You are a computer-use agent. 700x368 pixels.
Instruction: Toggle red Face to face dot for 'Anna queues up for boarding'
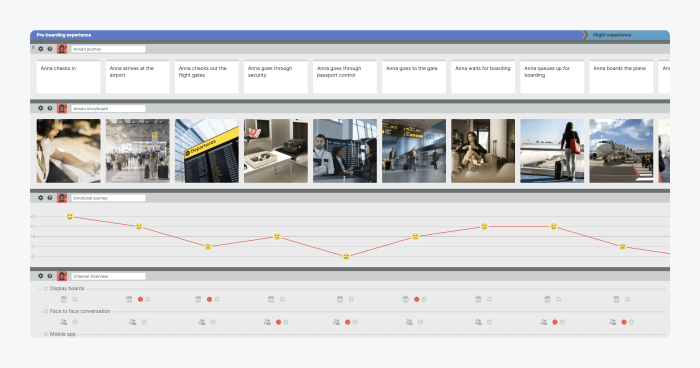click(x=555, y=322)
